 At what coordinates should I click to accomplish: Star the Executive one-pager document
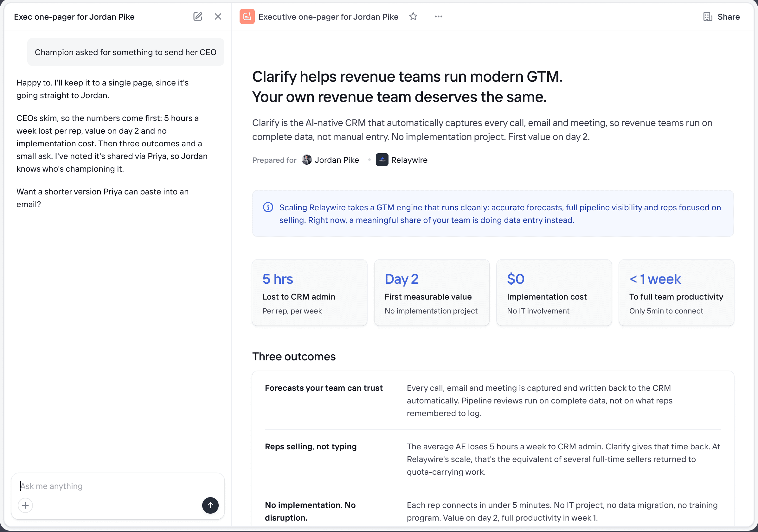413,16
